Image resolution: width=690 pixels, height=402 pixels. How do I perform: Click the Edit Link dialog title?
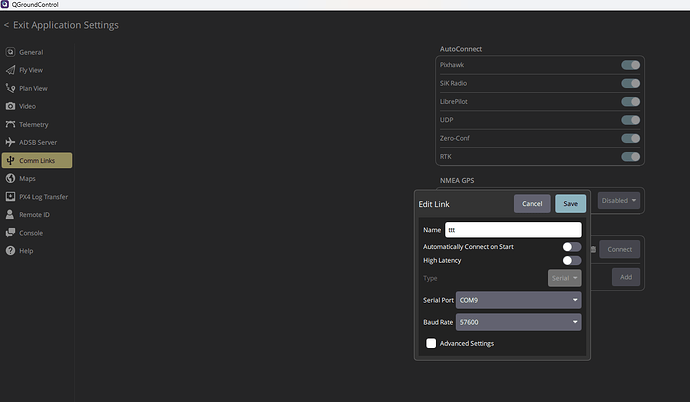tap(434, 204)
